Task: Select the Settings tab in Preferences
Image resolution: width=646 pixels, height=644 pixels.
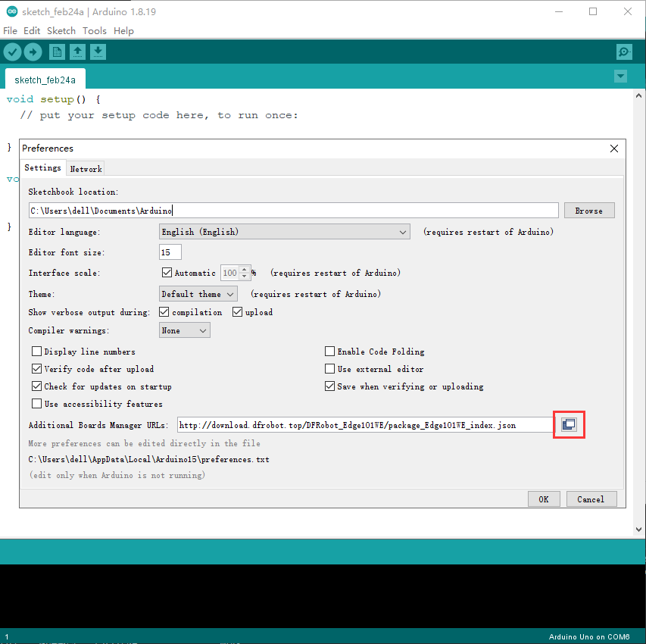Action: tap(43, 167)
